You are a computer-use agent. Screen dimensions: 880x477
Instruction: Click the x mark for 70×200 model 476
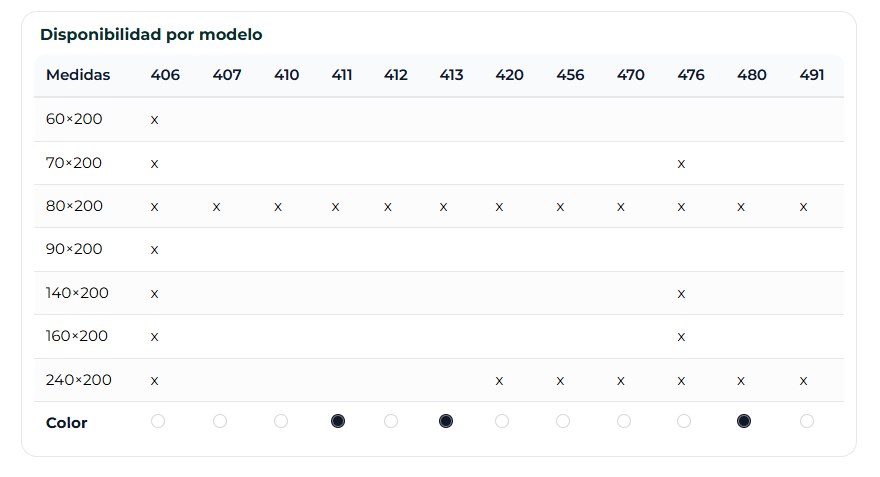click(681, 163)
